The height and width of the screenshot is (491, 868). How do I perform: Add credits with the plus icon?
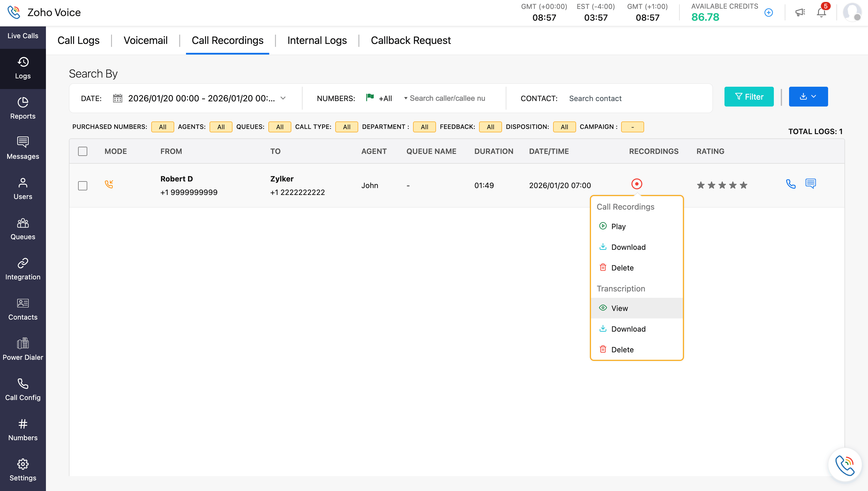(769, 12)
